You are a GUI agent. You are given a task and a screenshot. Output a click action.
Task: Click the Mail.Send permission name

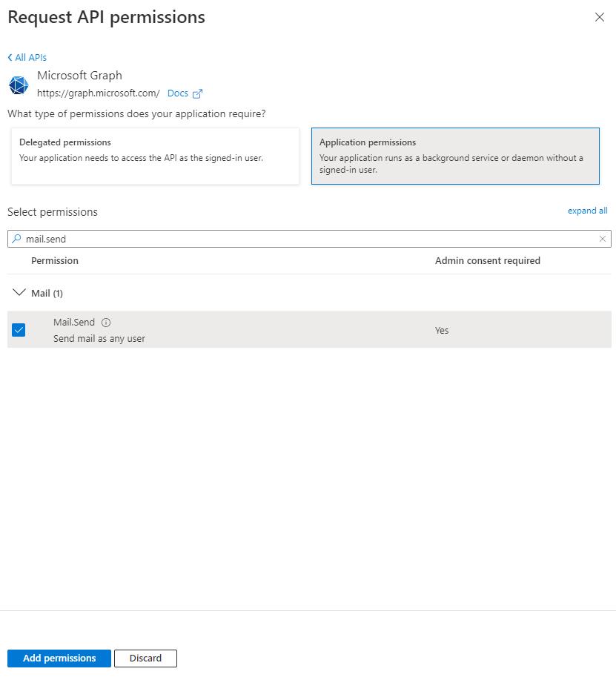(x=74, y=323)
